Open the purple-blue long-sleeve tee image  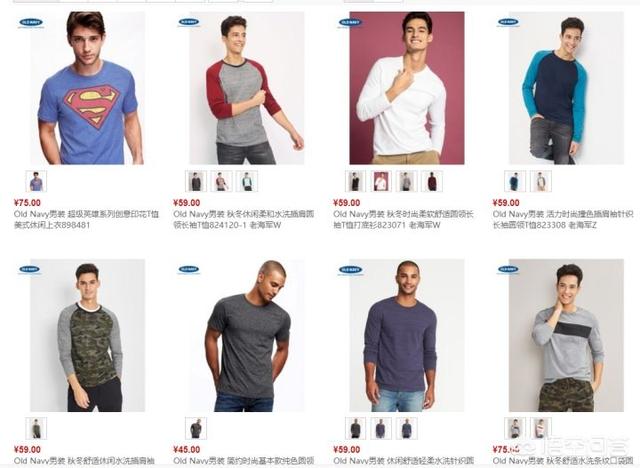click(x=407, y=335)
